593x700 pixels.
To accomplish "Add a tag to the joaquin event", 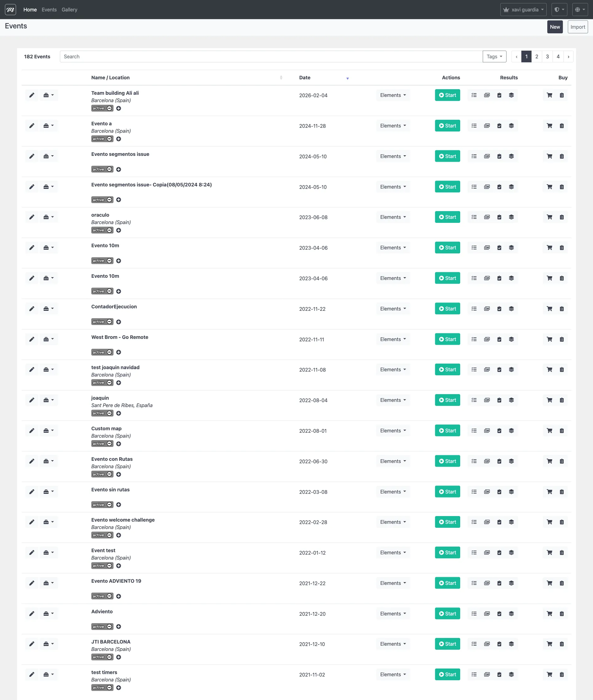I will coord(119,413).
